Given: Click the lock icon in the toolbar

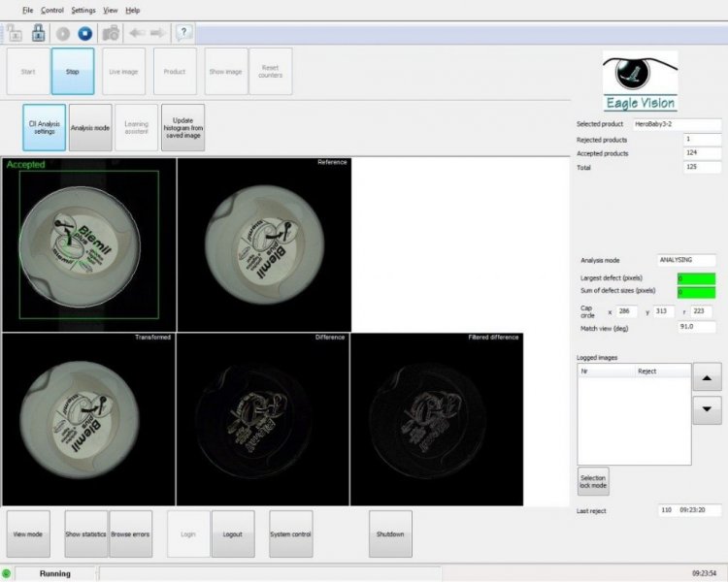Looking at the screenshot, I should tap(38, 33).
